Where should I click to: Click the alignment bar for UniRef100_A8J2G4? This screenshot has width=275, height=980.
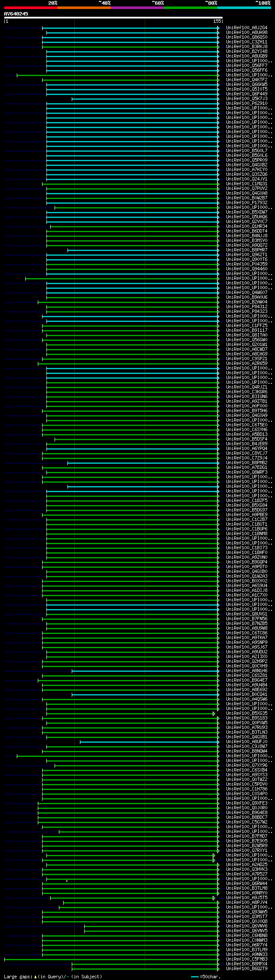click(x=131, y=28)
